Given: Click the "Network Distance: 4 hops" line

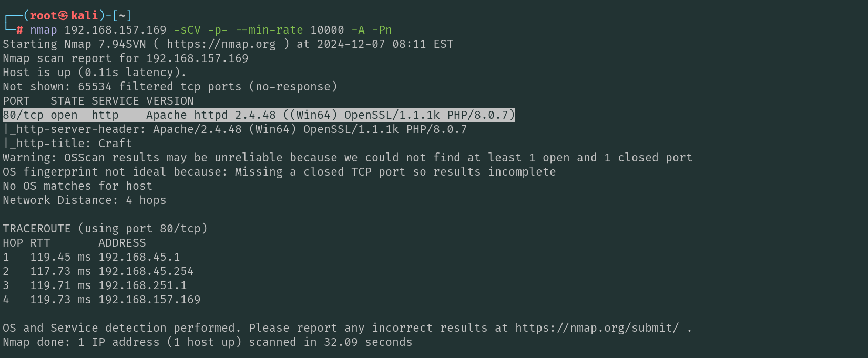Looking at the screenshot, I should coord(84,200).
